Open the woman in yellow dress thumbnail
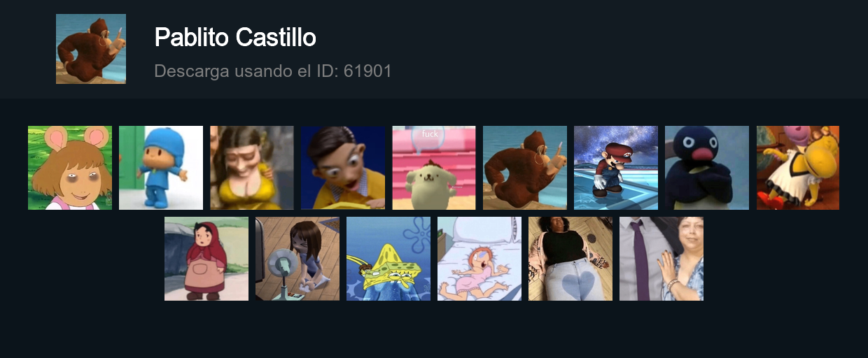Image resolution: width=868 pixels, height=358 pixels. click(x=252, y=168)
